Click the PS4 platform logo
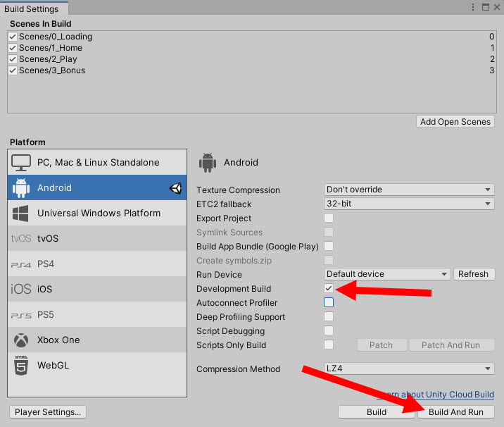 tap(21, 265)
